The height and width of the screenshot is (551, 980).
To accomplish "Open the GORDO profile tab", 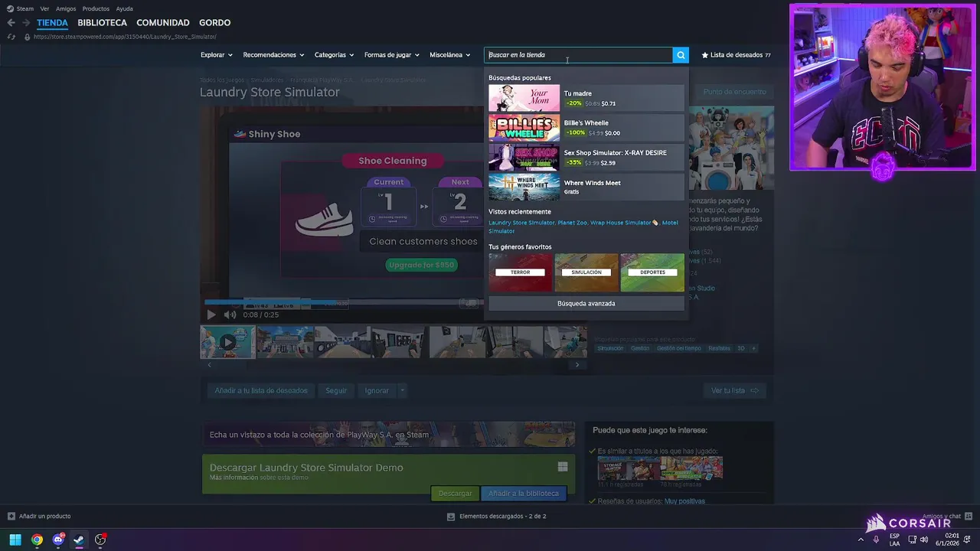I will [x=214, y=23].
